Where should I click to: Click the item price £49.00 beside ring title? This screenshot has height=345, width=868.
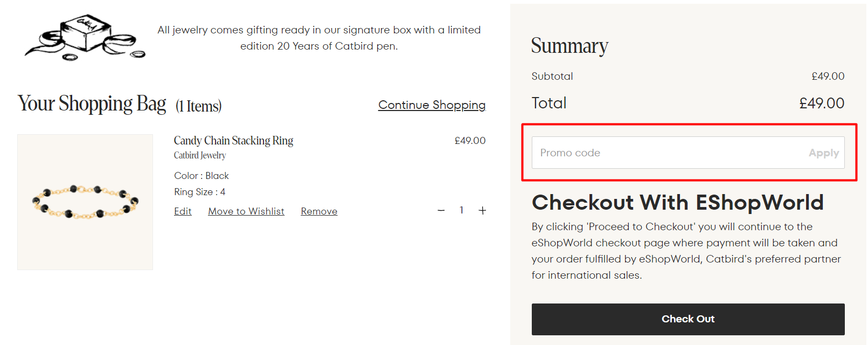click(470, 141)
